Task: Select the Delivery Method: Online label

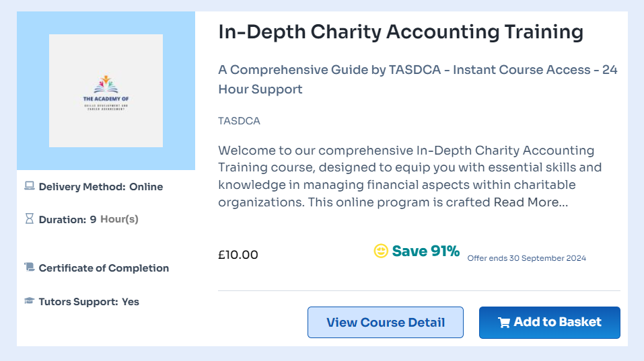Action: click(101, 187)
